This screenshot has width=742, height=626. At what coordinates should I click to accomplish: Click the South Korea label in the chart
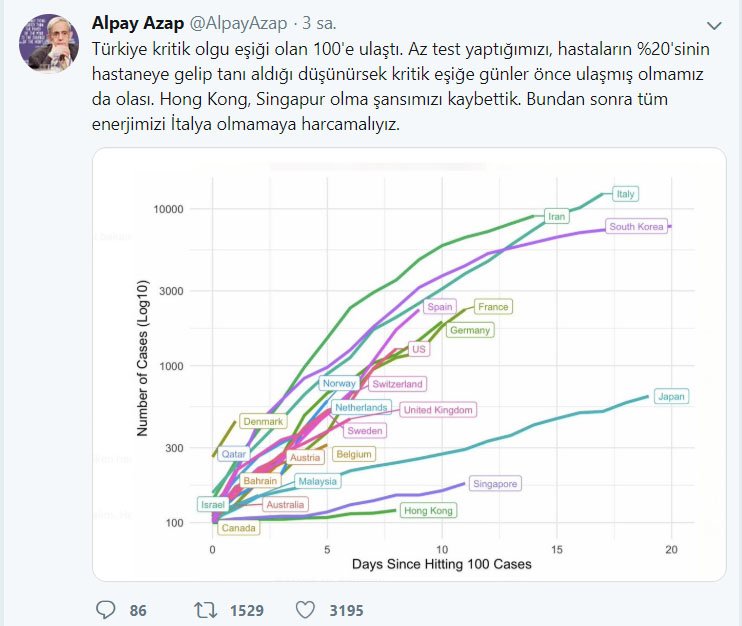click(636, 227)
